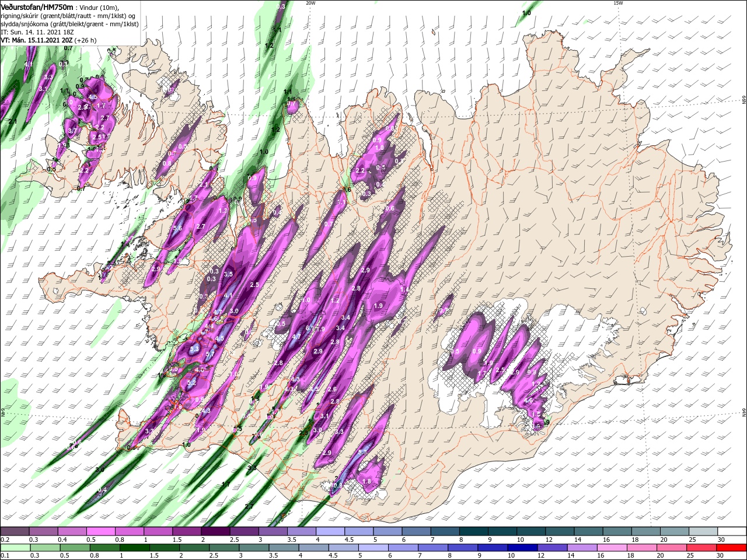Pick lower scale swatch between 8 and 9
The width and height of the screenshot is (747, 560).
pyautogui.click(x=462, y=548)
